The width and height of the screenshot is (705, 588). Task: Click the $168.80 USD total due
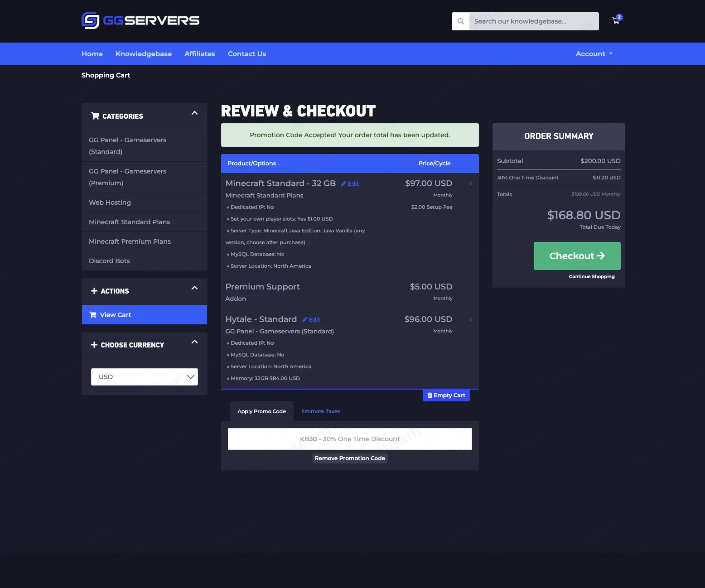(584, 215)
